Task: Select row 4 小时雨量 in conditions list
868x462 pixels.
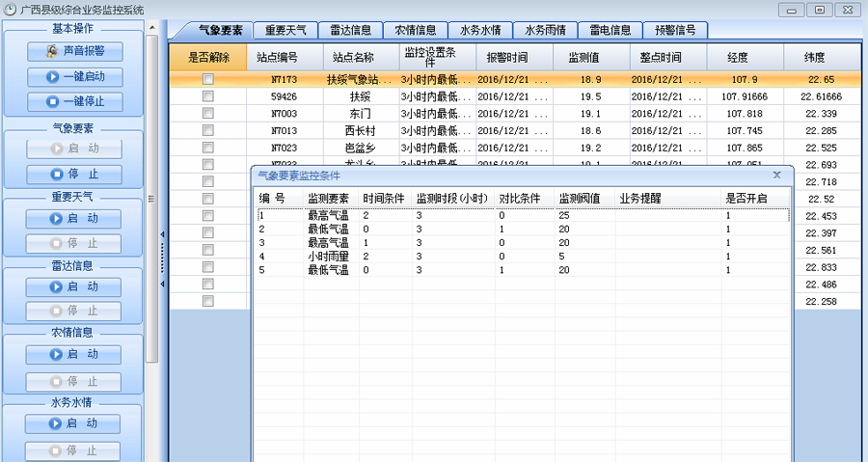Action: point(328,257)
